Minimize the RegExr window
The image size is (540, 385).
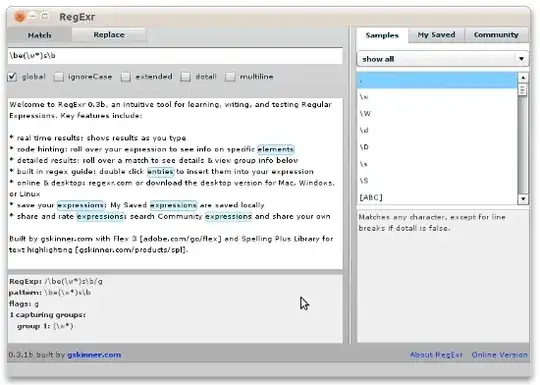[33, 16]
